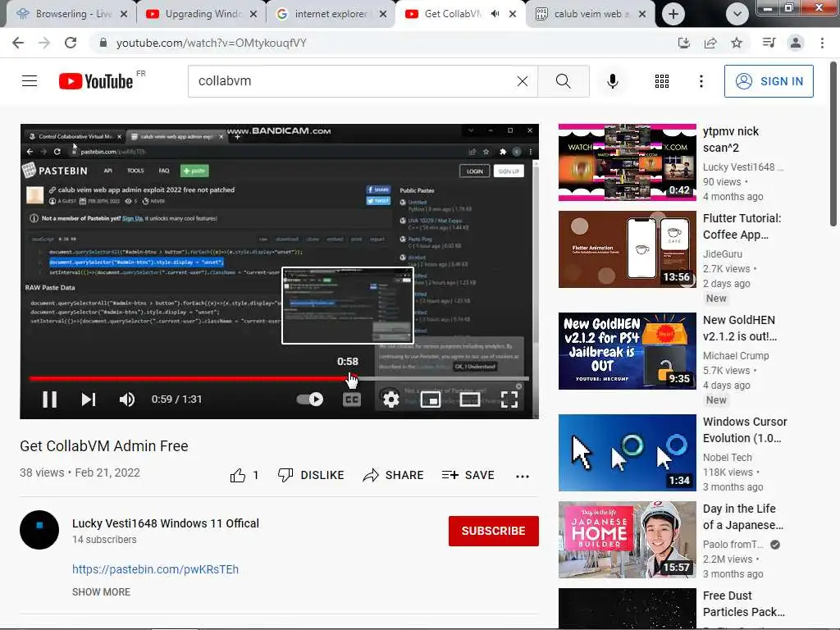Screen dimensions: 840x630
Task: Open the media control icon in the toolbar
Action: (769, 43)
